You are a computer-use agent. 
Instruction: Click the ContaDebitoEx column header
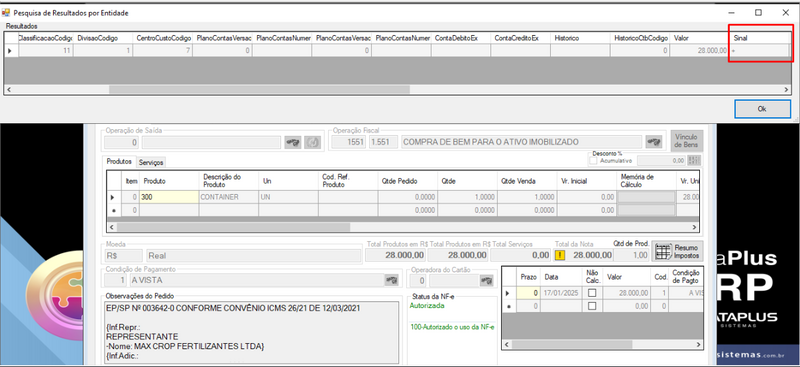pos(461,38)
